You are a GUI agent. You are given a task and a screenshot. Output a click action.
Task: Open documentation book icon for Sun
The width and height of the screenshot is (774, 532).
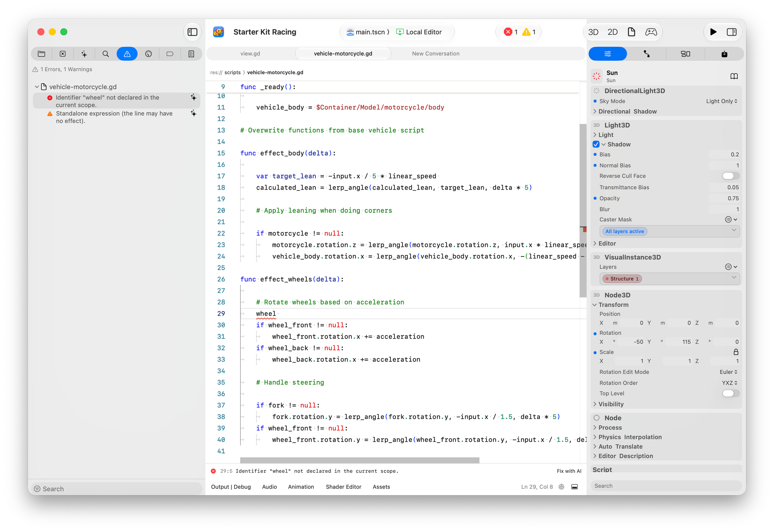pyautogui.click(x=734, y=76)
